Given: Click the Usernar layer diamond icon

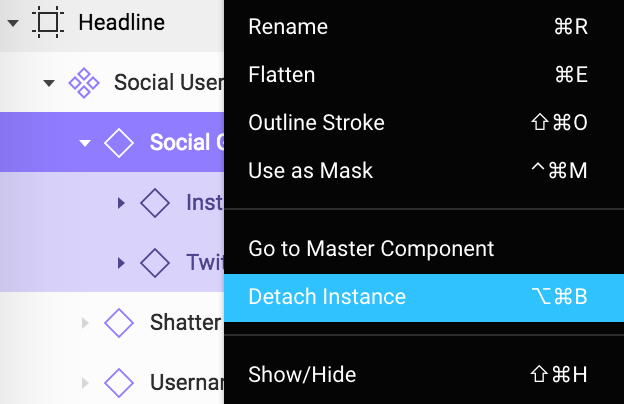Looking at the screenshot, I should pos(119,383).
